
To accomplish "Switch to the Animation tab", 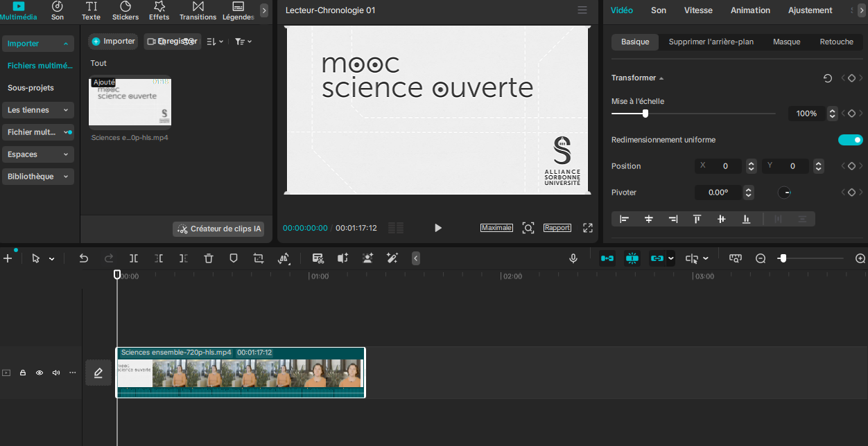I will pos(750,10).
